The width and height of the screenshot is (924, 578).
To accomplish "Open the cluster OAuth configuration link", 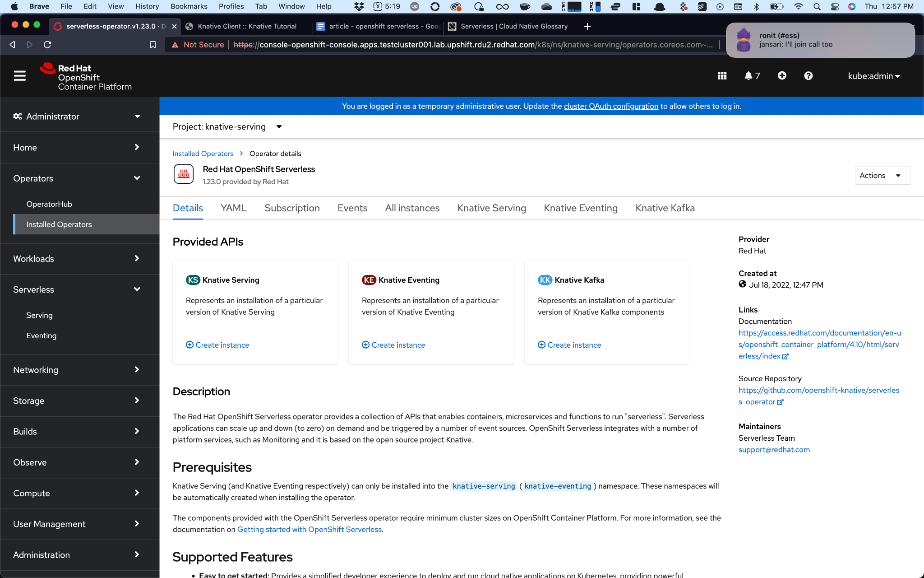I will [x=611, y=106].
